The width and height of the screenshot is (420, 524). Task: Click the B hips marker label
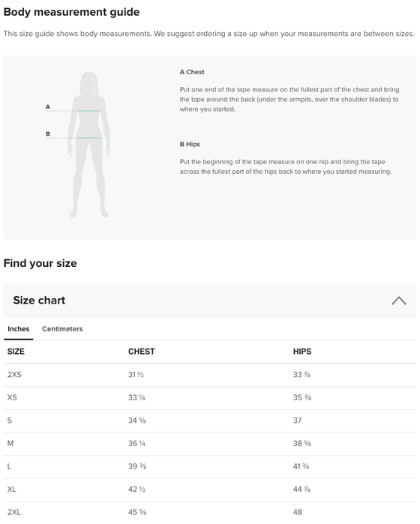(x=48, y=133)
